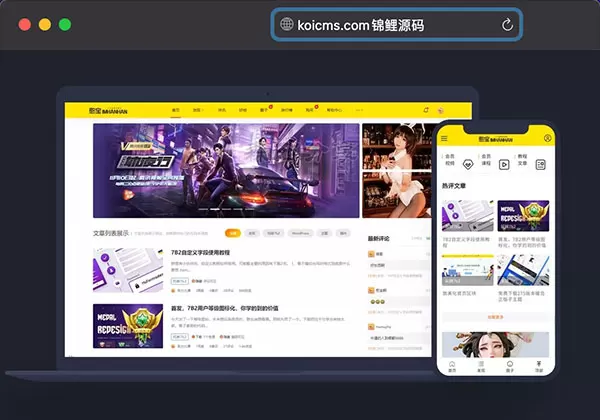Tap the second icon in the phone bottom bar
The image size is (600, 420).
(x=481, y=366)
